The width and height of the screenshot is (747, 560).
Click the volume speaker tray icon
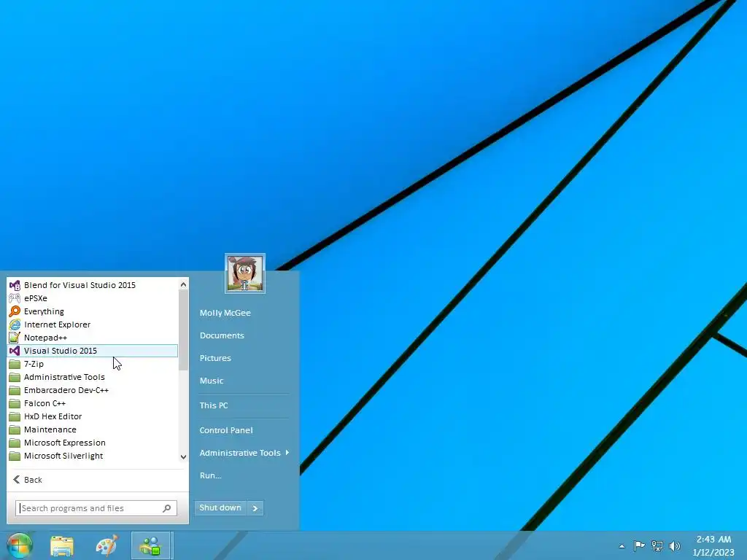[x=675, y=545]
